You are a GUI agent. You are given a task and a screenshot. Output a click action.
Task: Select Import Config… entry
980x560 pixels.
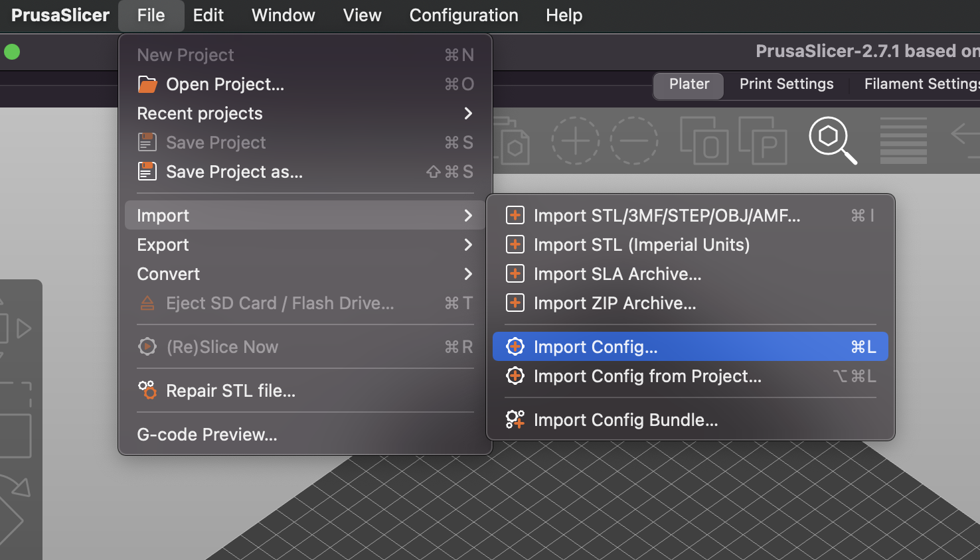691,346
